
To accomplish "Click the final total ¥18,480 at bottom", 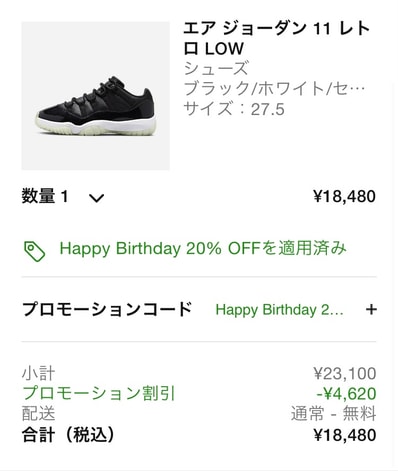I will pos(345,435).
